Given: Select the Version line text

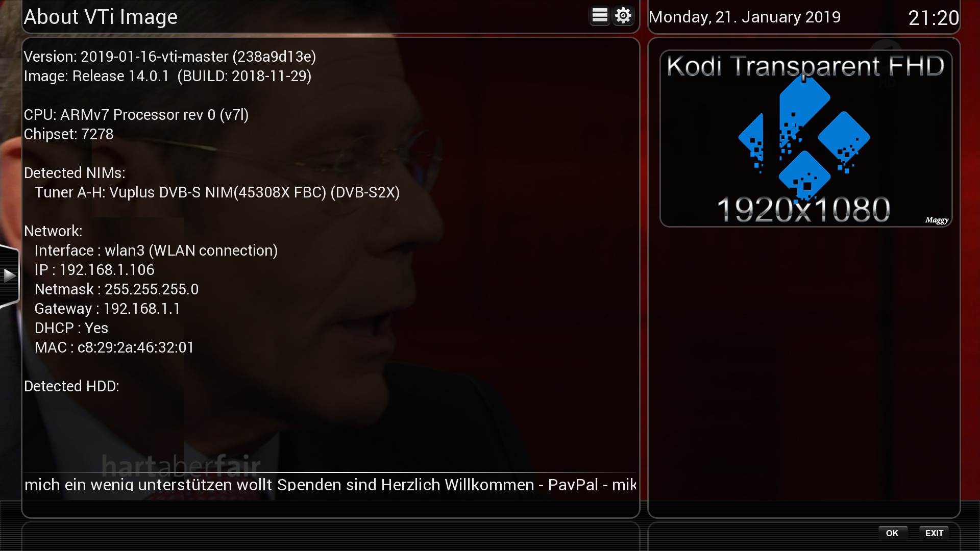Looking at the screenshot, I should (x=169, y=57).
